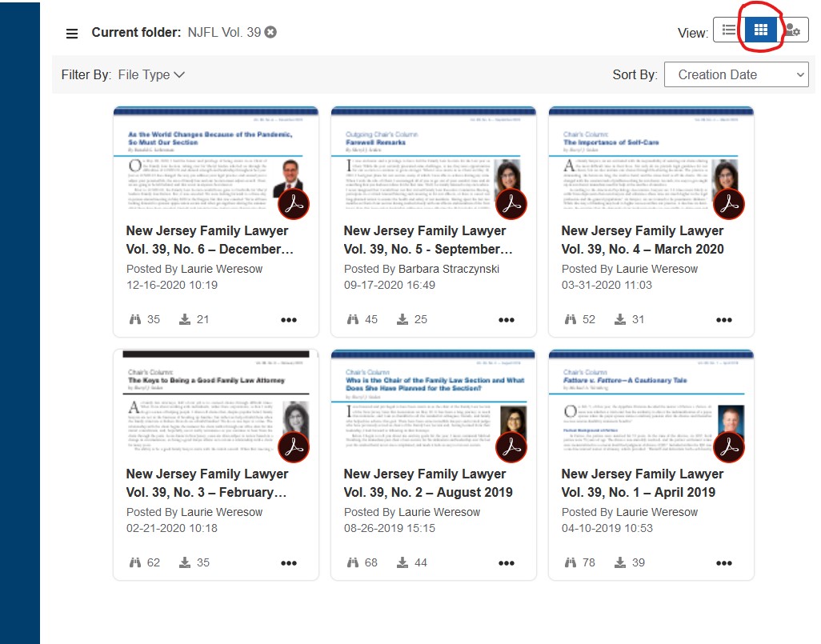The height and width of the screenshot is (644, 821).
Task: Click date text '03-31-2020 11:03'
Action: tap(607, 286)
